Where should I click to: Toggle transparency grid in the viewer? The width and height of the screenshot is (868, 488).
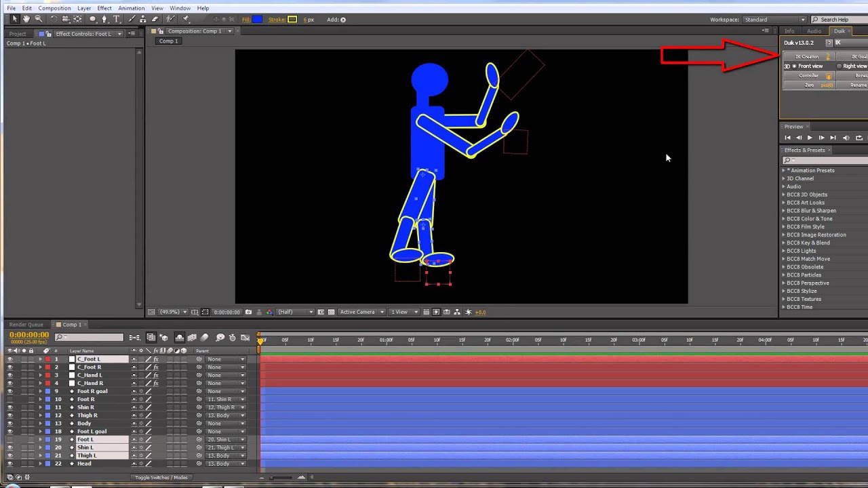331,312
